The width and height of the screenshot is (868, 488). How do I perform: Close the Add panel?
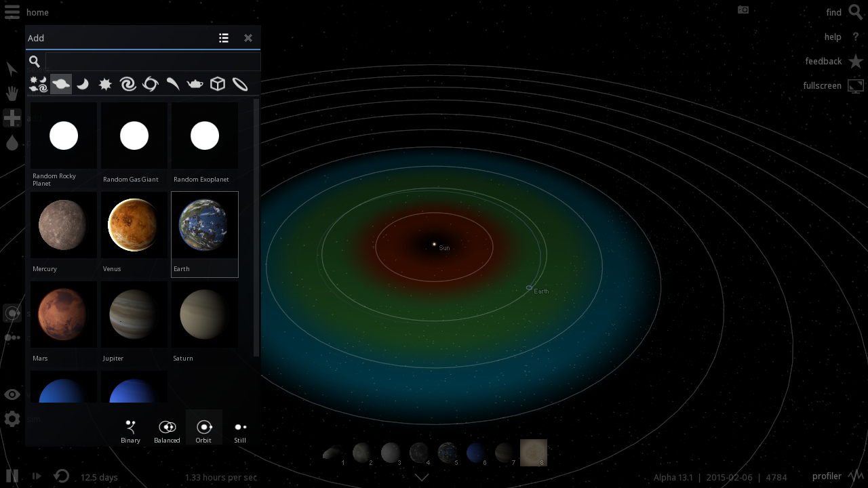(248, 38)
